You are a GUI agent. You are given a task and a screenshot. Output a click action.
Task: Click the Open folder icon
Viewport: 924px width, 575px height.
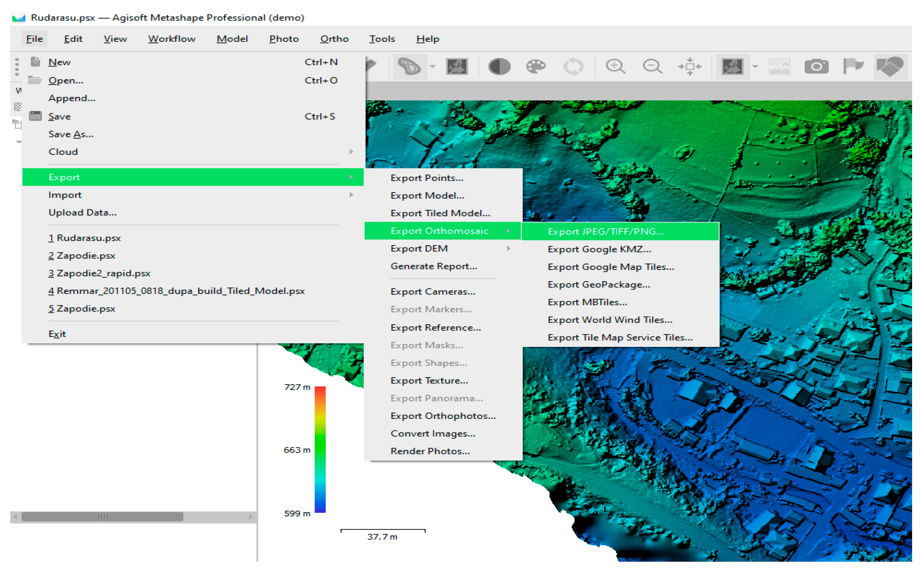click(35, 80)
